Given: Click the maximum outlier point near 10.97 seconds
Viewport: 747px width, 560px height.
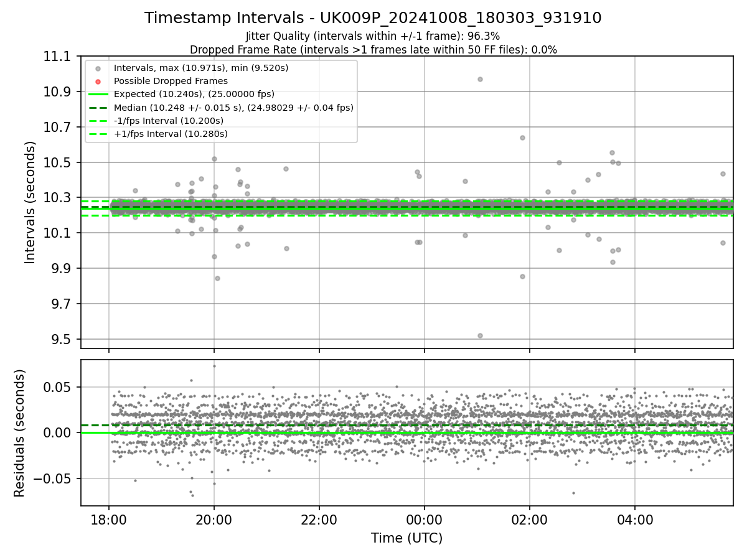Looking at the screenshot, I should coord(480,79).
